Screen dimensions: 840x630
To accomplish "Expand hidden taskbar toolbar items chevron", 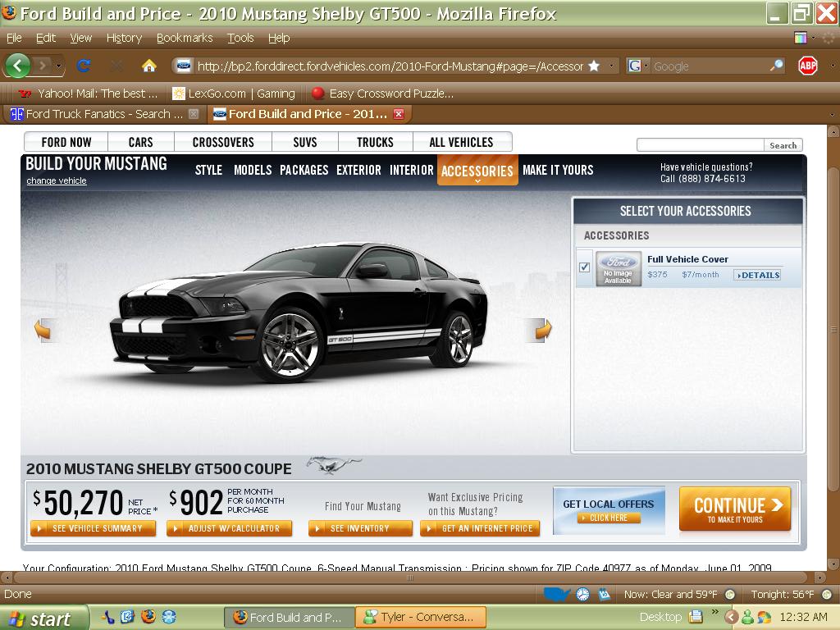I will tap(715, 612).
